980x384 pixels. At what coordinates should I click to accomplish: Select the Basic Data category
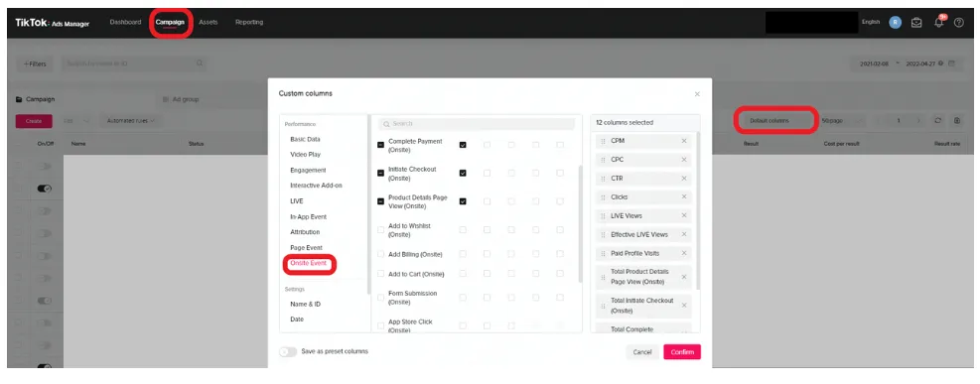(305, 139)
